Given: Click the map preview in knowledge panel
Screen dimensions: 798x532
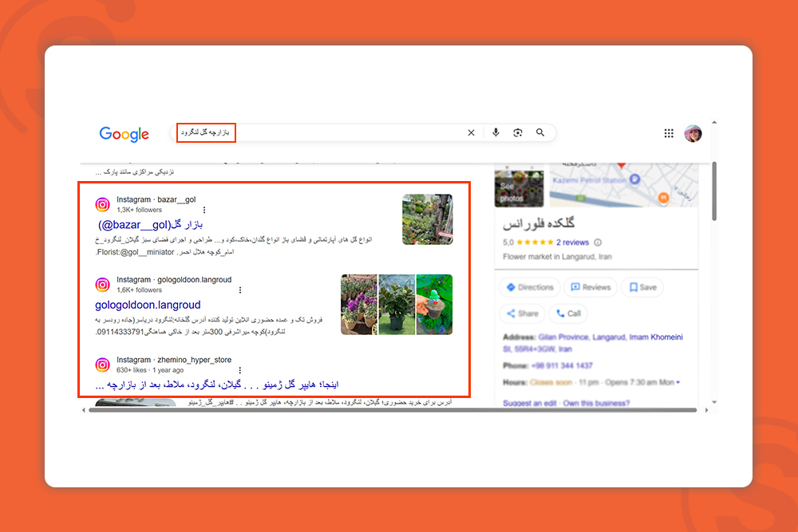Looking at the screenshot, I should 624,185.
